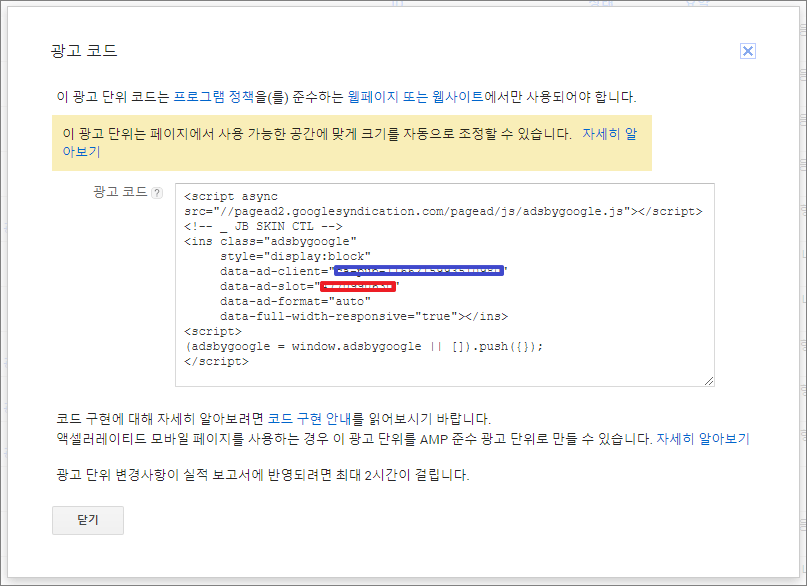This screenshot has width=807, height=586.
Task: Open the 코드 구현 안내 link
Action: tap(309, 418)
